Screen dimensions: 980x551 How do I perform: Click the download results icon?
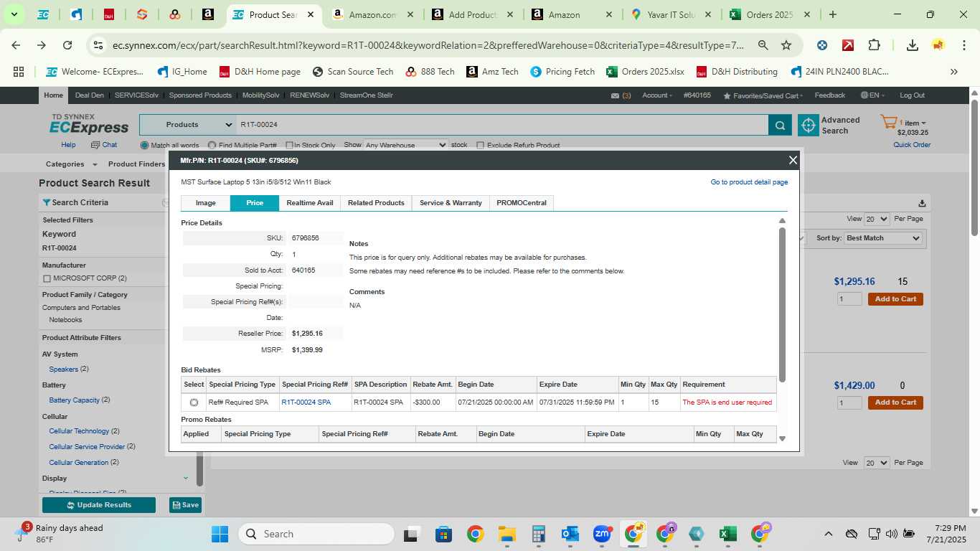(x=922, y=203)
